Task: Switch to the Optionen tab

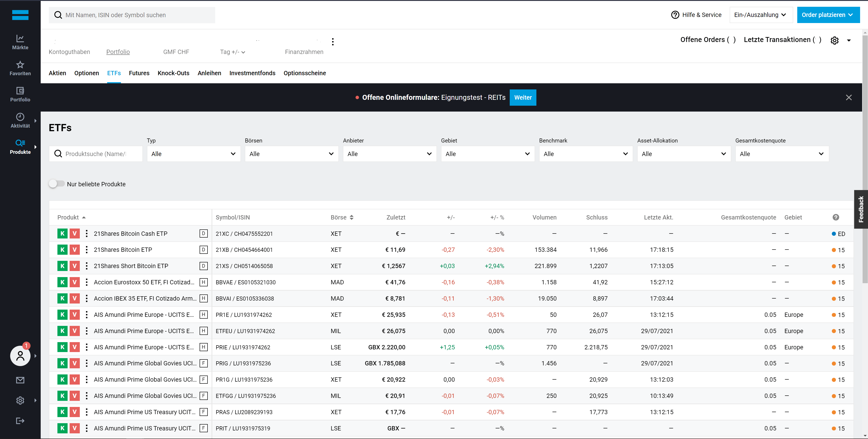Action: pyautogui.click(x=87, y=73)
